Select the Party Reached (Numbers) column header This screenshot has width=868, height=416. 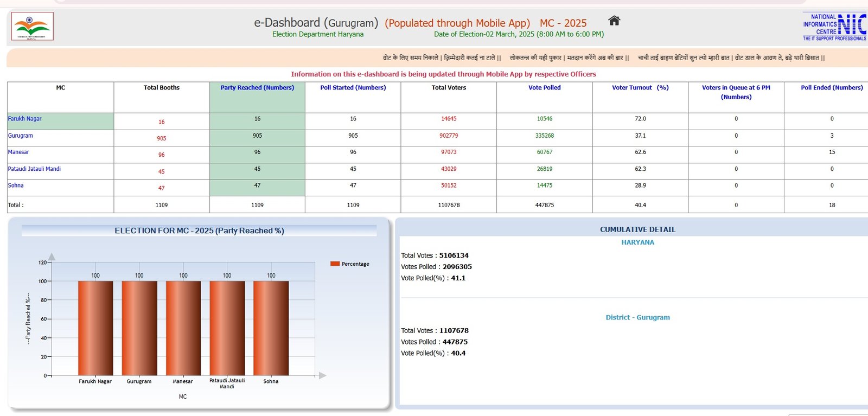coord(257,88)
